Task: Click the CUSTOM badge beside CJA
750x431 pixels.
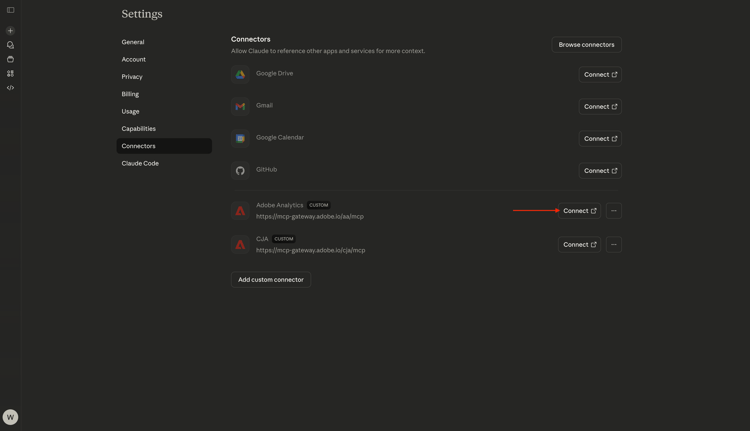Action: [x=284, y=239]
